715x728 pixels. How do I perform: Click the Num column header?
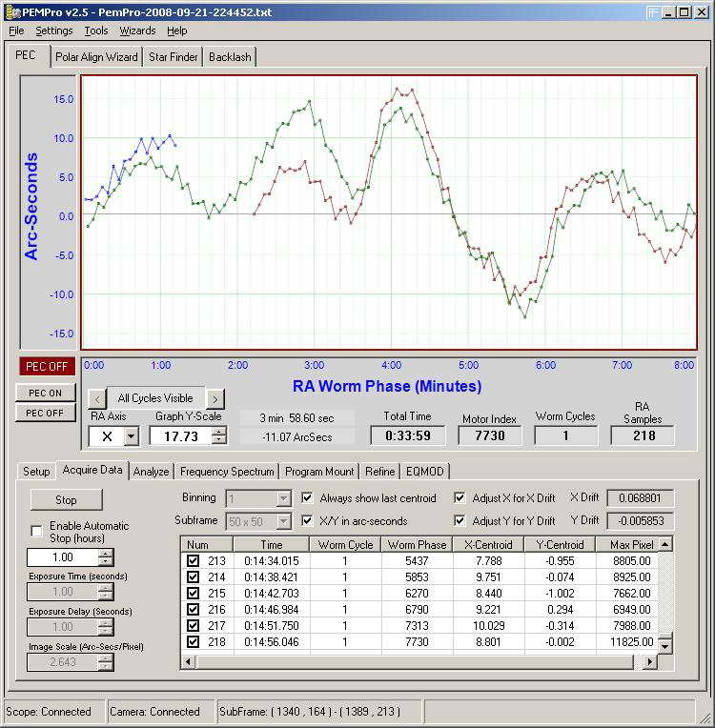[207, 544]
